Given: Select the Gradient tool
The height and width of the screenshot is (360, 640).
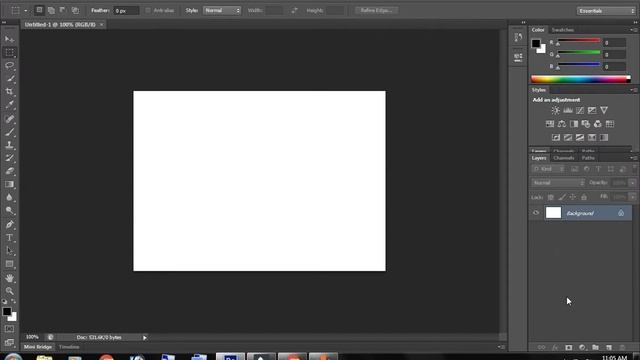Looking at the screenshot, I should (x=9, y=184).
